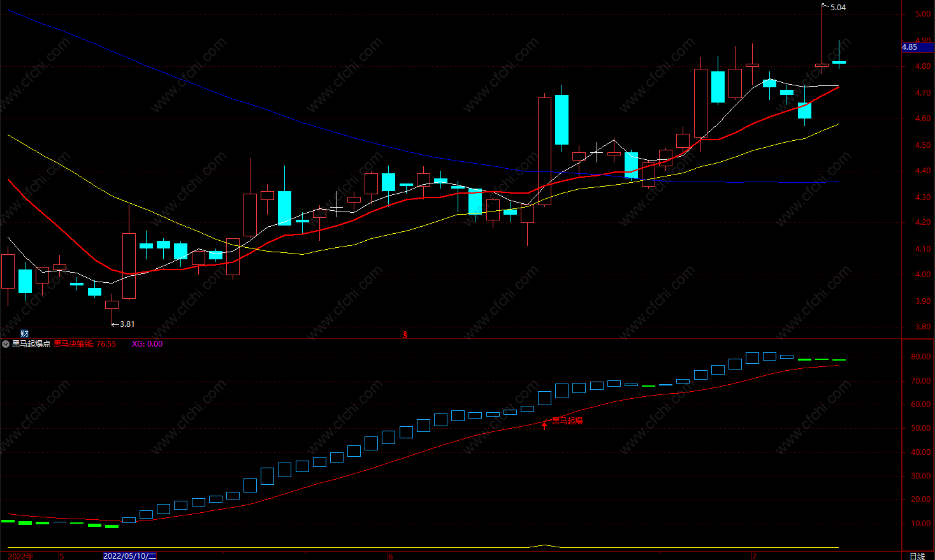Click the month 6 marker on time axis
Viewport: 935px width, 560px height.
[391, 556]
